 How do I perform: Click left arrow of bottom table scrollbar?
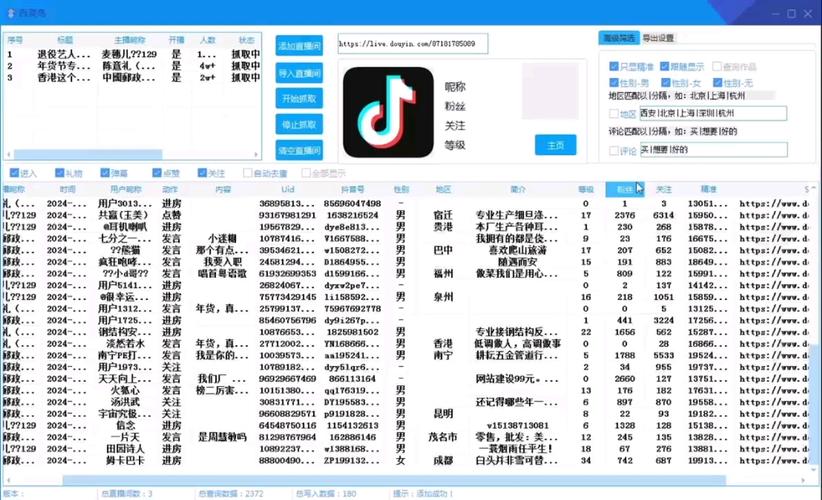(x=8, y=480)
